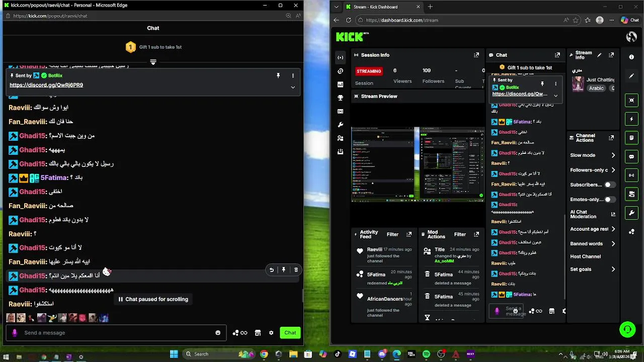Reply to the highlighted Ghadi15 message
Viewport: 644px width, 362px height.
(x=272, y=270)
